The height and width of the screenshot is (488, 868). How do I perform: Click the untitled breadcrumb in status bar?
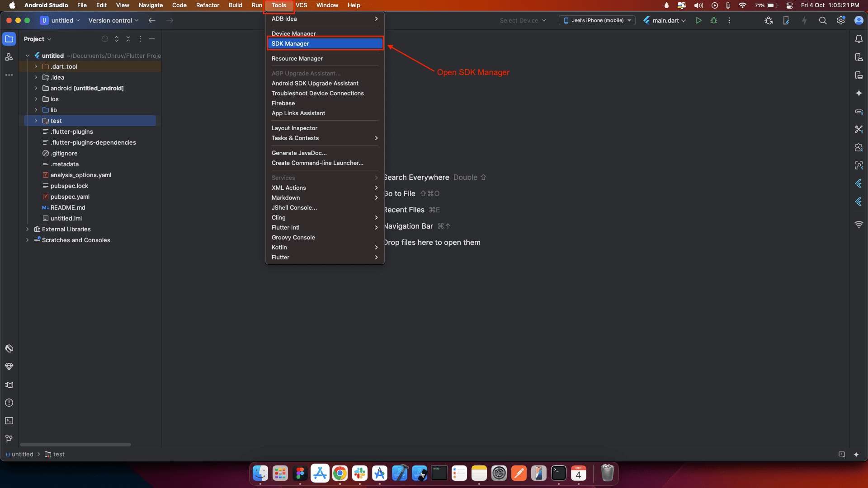[x=22, y=455]
